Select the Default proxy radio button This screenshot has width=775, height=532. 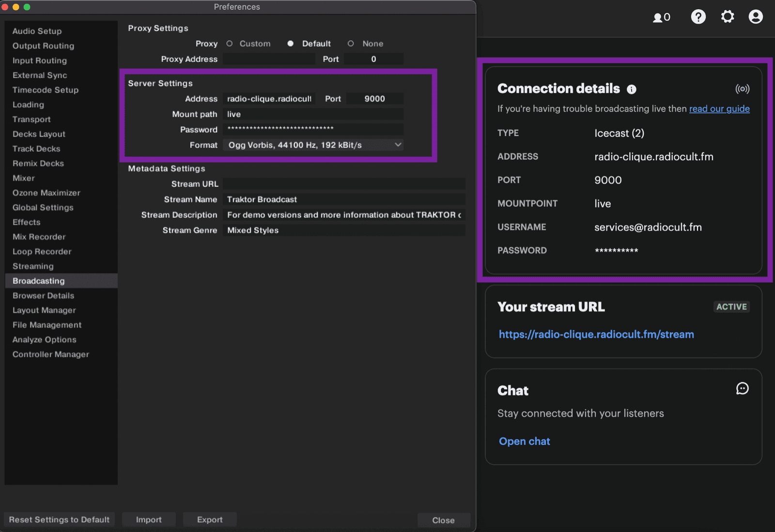pos(290,44)
